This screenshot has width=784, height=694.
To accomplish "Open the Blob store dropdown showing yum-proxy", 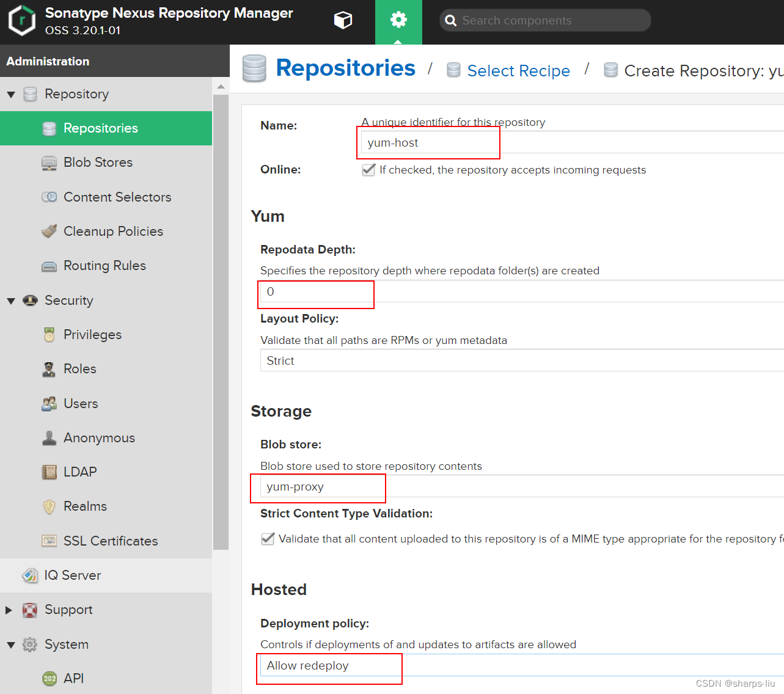I will 522,486.
